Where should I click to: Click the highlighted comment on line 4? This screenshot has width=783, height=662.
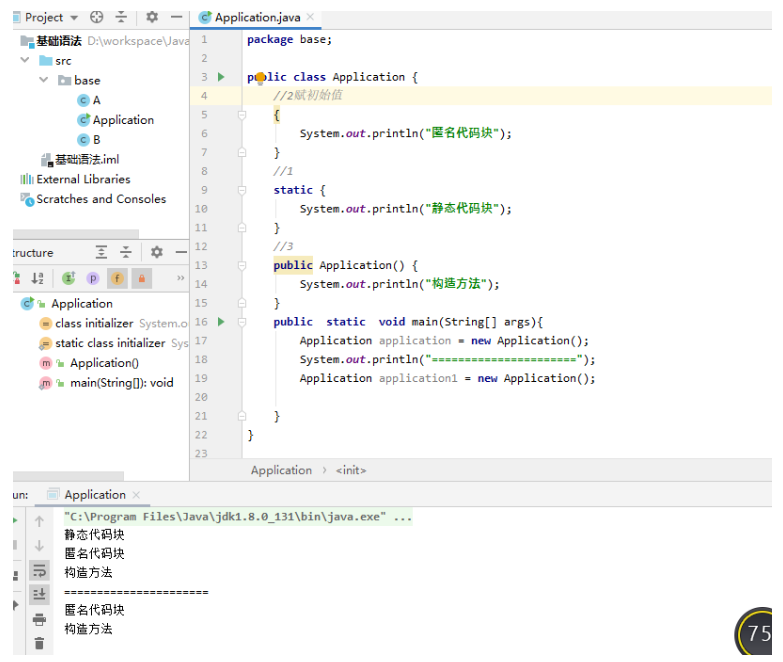pyautogui.click(x=308, y=95)
